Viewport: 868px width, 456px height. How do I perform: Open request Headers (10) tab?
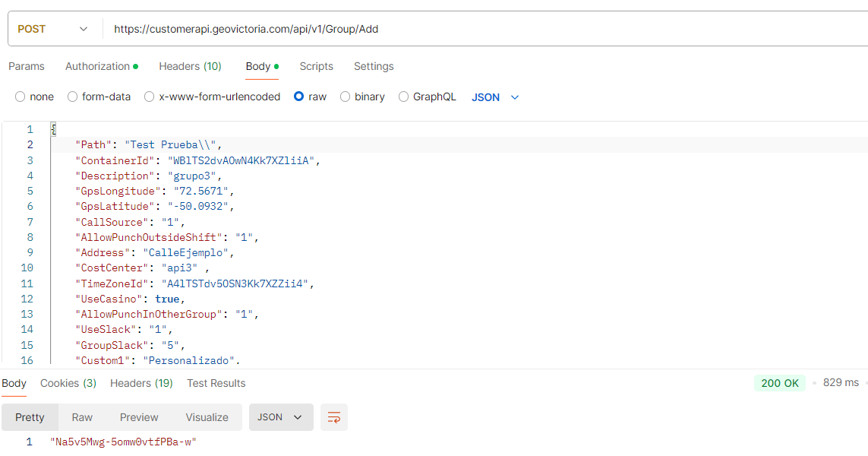pyautogui.click(x=190, y=66)
